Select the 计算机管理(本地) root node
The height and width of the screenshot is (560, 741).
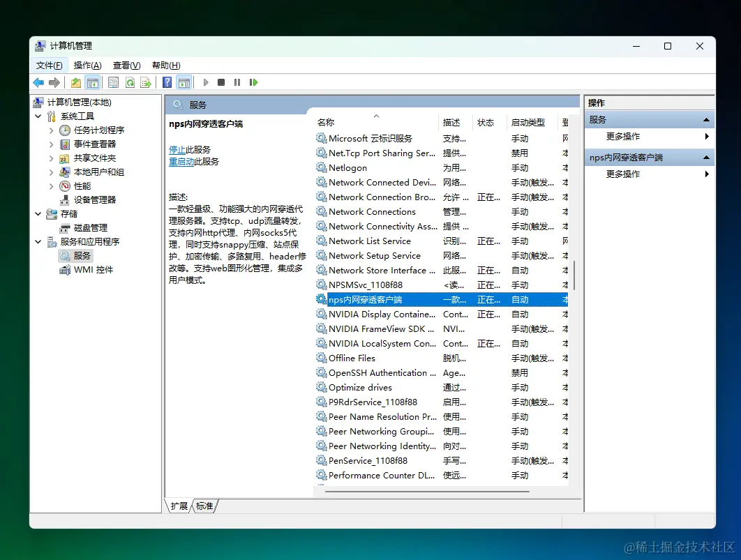[x=79, y=103]
